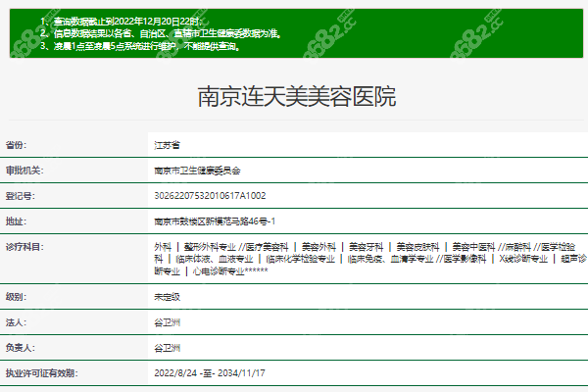Click the 级别 label
Image resolution: width=588 pixels, height=392 pixels.
click(x=16, y=297)
